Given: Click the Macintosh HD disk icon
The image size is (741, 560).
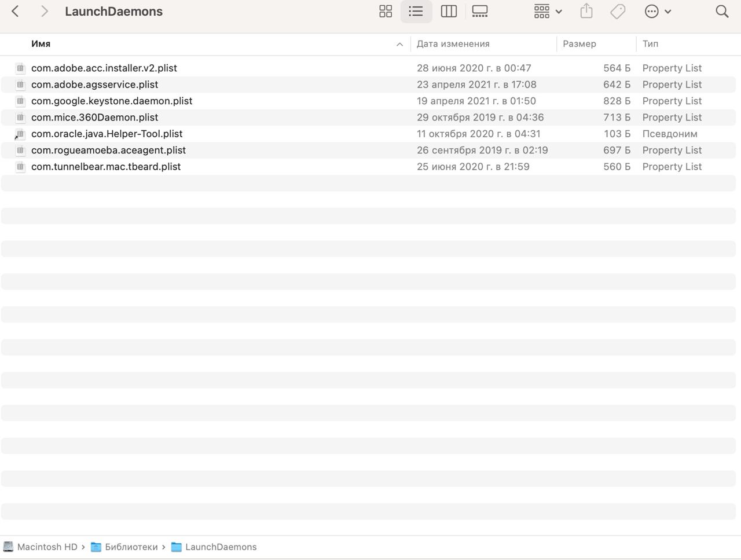Looking at the screenshot, I should pyautogui.click(x=8, y=547).
